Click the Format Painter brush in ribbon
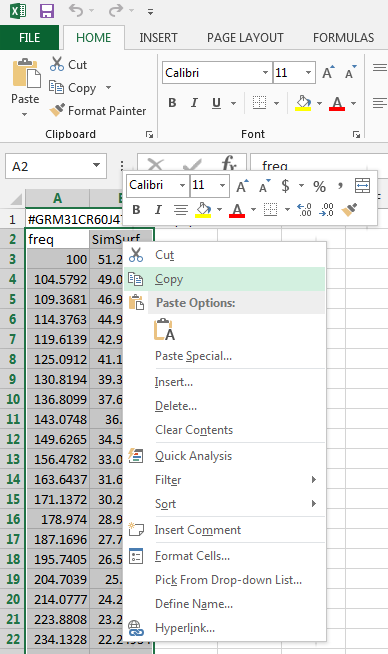This screenshot has width=388, height=654. click(x=57, y=111)
